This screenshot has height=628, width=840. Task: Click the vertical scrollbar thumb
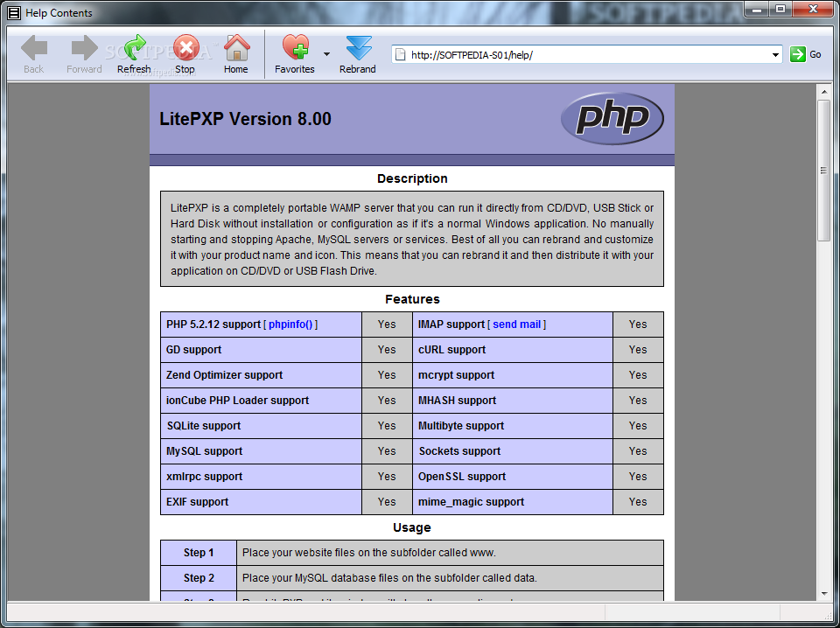(x=824, y=171)
